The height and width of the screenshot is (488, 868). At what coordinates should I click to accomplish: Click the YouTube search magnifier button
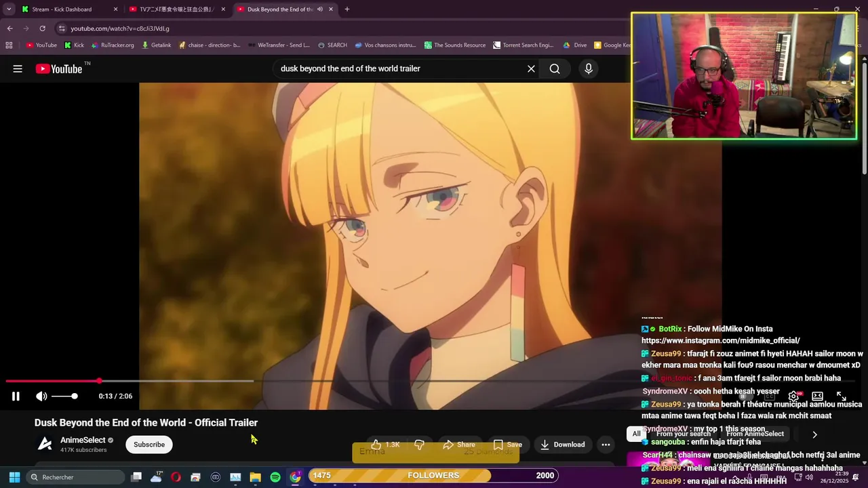(555, 68)
